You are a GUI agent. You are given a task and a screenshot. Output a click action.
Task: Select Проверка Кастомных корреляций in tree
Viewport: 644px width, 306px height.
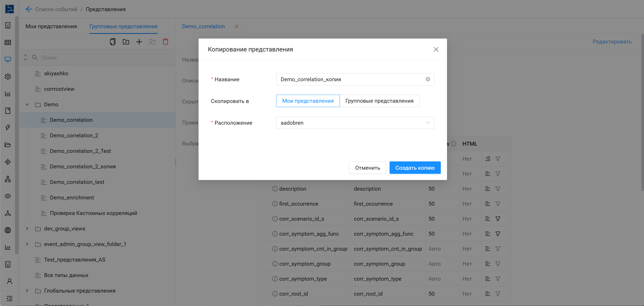click(x=93, y=213)
